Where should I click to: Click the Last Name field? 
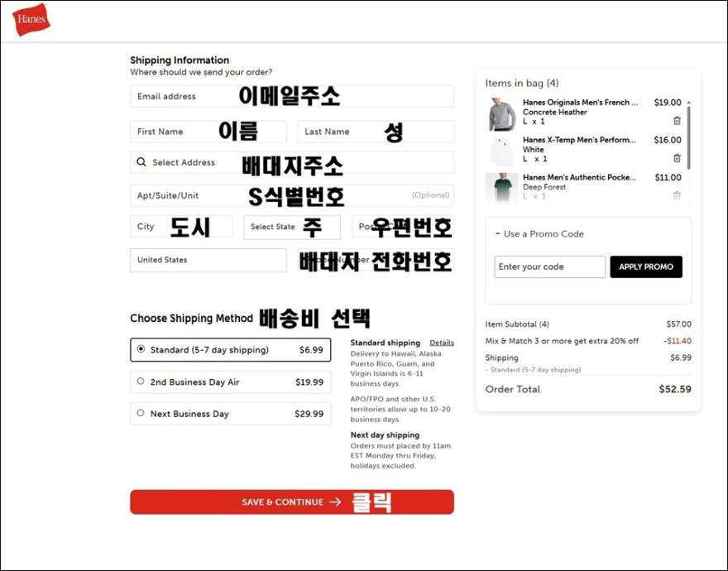point(376,132)
